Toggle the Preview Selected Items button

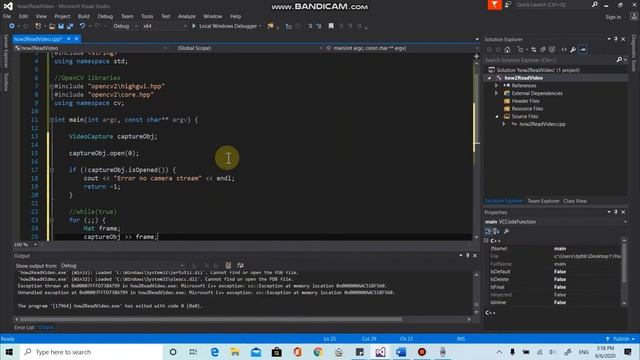tap(583, 50)
